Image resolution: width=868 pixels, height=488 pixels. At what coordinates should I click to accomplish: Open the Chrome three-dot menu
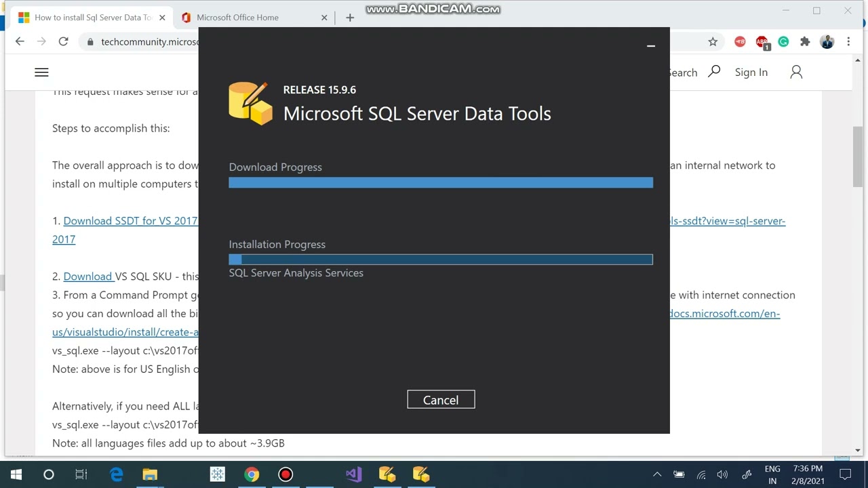pos(848,42)
